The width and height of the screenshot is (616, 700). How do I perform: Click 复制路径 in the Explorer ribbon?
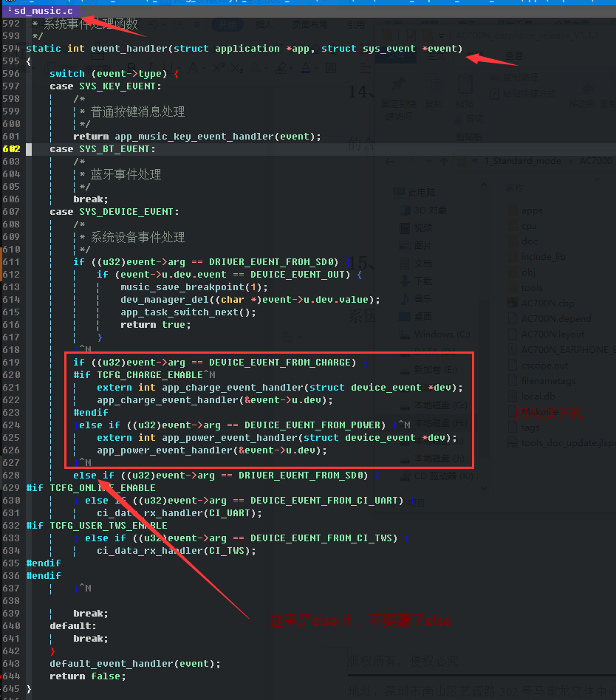tap(514, 78)
